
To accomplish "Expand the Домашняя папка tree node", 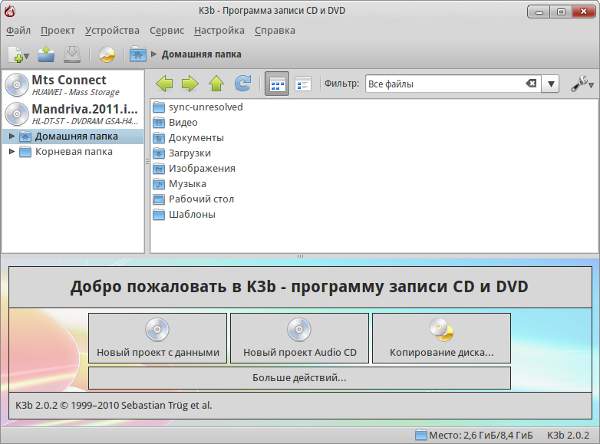I will point(11,136).
